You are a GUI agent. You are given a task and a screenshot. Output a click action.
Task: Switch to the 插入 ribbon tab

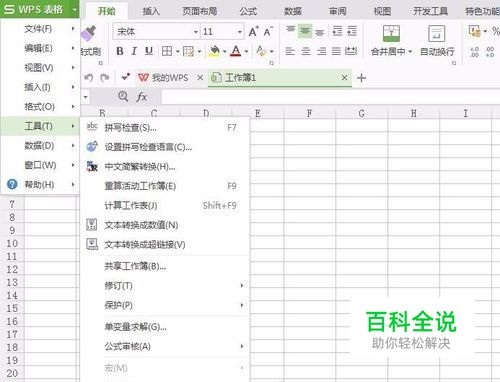tap(151, 11)
